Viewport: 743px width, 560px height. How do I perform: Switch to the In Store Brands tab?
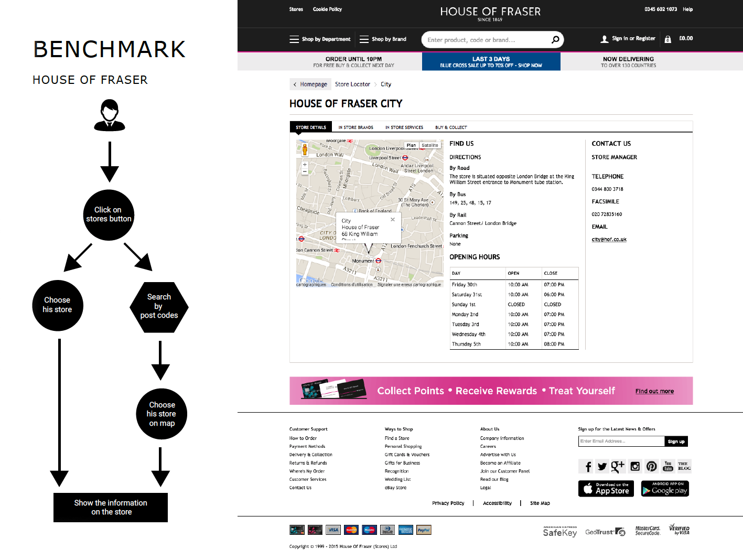pyautogui.click(x=356, y=127)
